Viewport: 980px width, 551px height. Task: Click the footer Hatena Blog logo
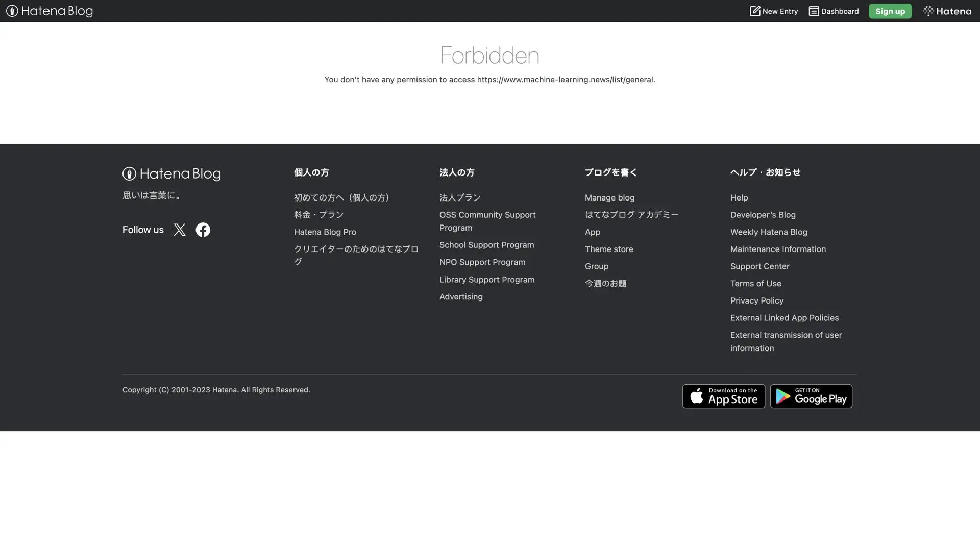coord(171,174)
